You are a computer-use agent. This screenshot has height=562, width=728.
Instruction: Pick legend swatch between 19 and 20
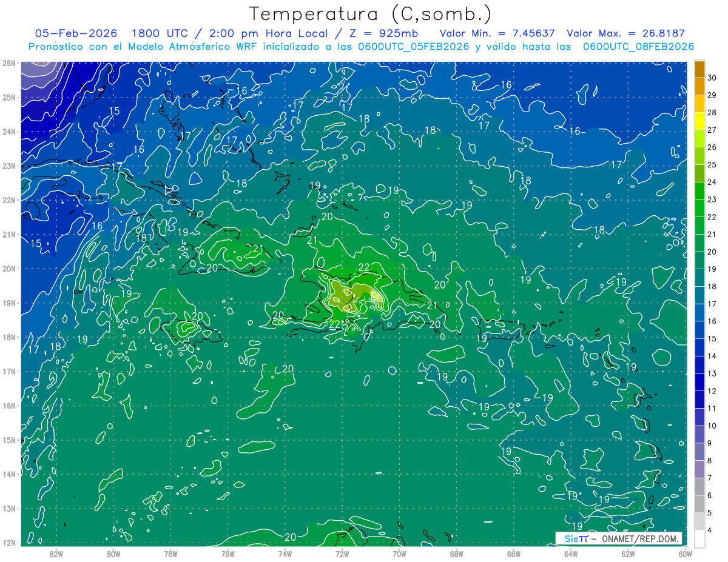(699, 260)
